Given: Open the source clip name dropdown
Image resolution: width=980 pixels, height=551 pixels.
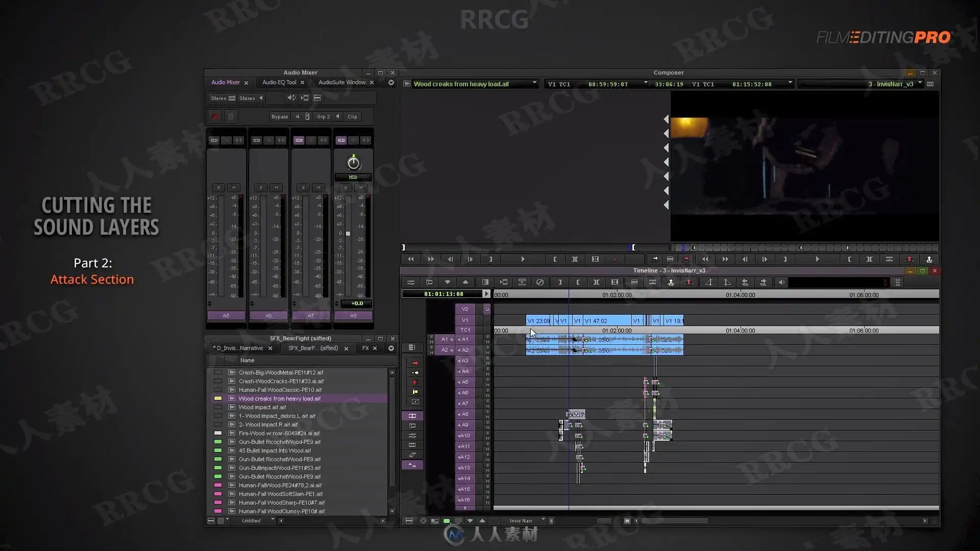Looking at the screenshot, I should tap(534, 83).
